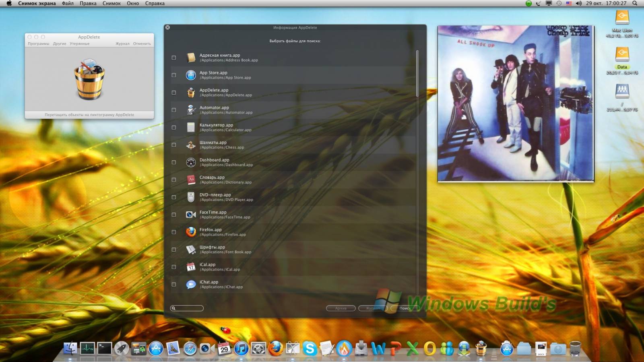Viewport: 644px width, 362px height.
Task: Click the FaceTime.app camera icon in list
Action: pos(191,215)
